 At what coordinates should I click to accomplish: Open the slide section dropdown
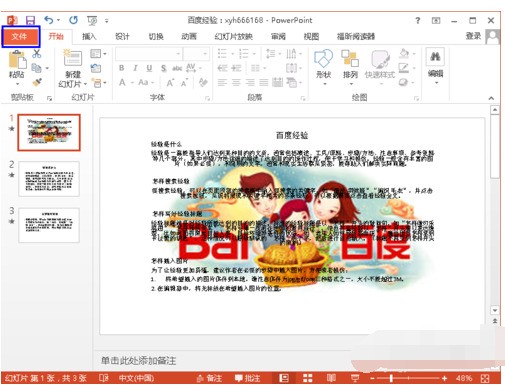pos(99,82)
